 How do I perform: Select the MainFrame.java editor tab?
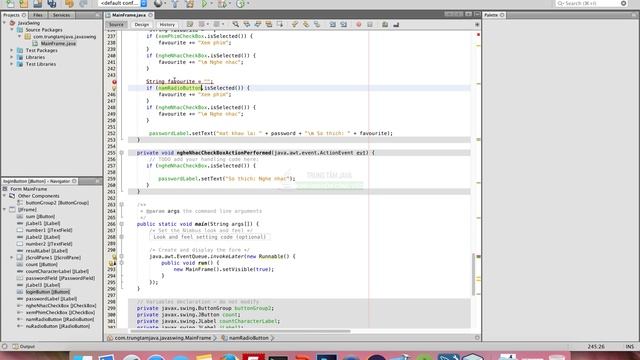(129, 15)
